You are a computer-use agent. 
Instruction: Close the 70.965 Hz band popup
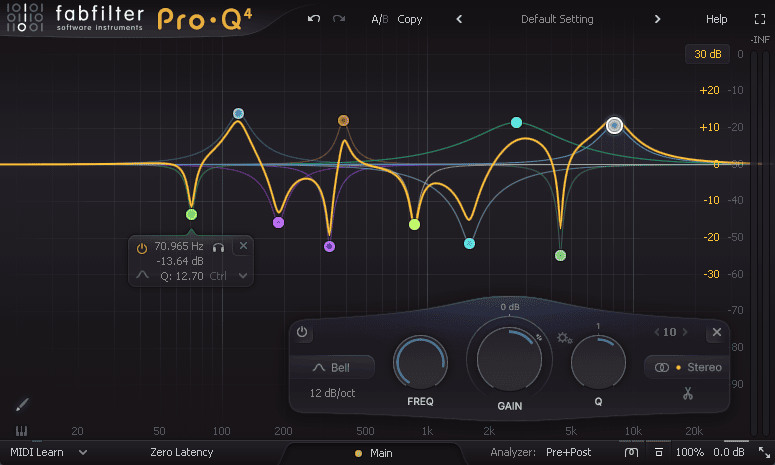(x=243, y=246)
